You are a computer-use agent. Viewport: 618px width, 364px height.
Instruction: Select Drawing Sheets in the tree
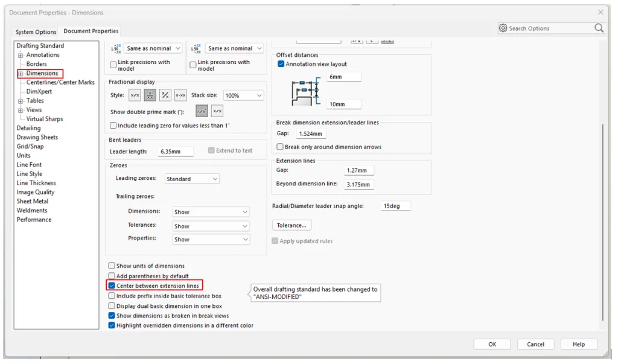click(37, 137)
